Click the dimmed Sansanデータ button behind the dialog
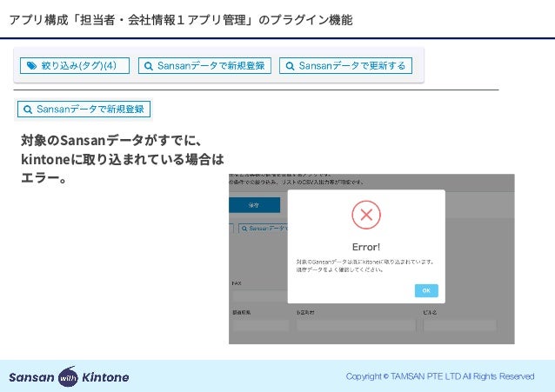Viewport: 555px width, 392px height. 264,229
